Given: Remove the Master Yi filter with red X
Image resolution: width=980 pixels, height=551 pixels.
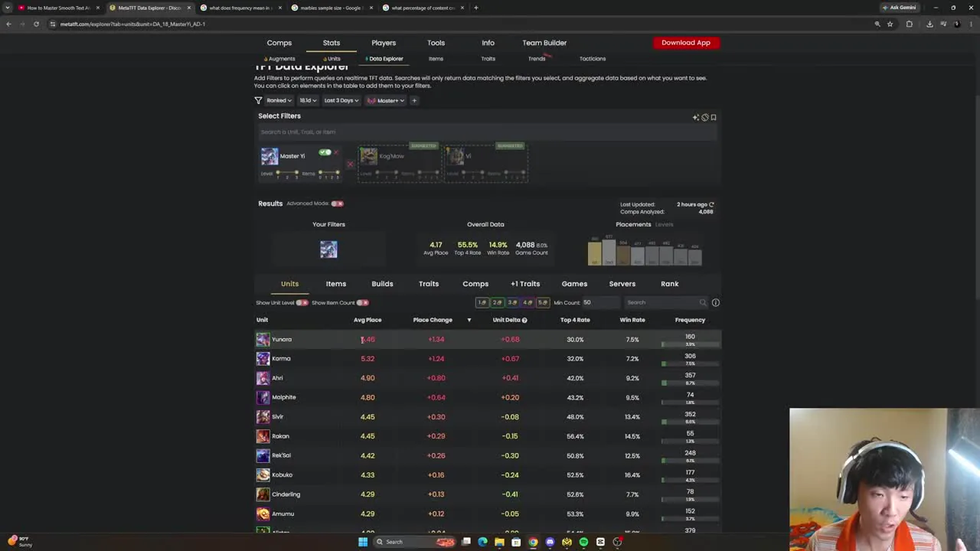Looking at the screenshot, I should 335,152.
